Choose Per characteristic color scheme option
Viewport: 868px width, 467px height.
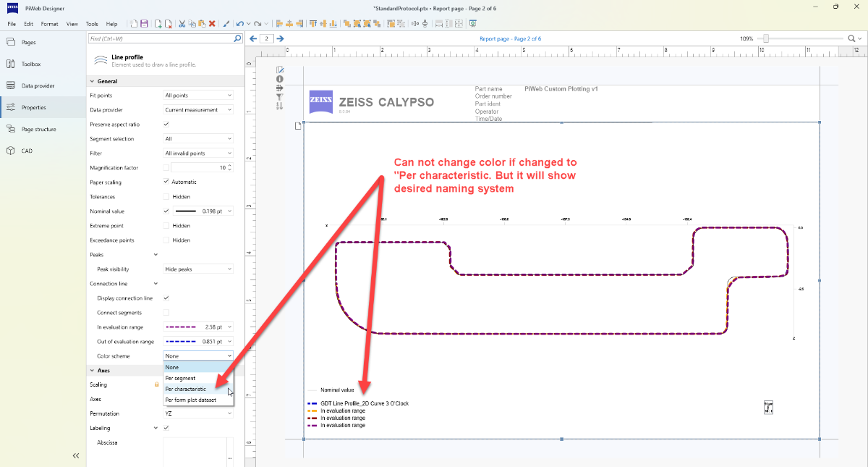186,389
